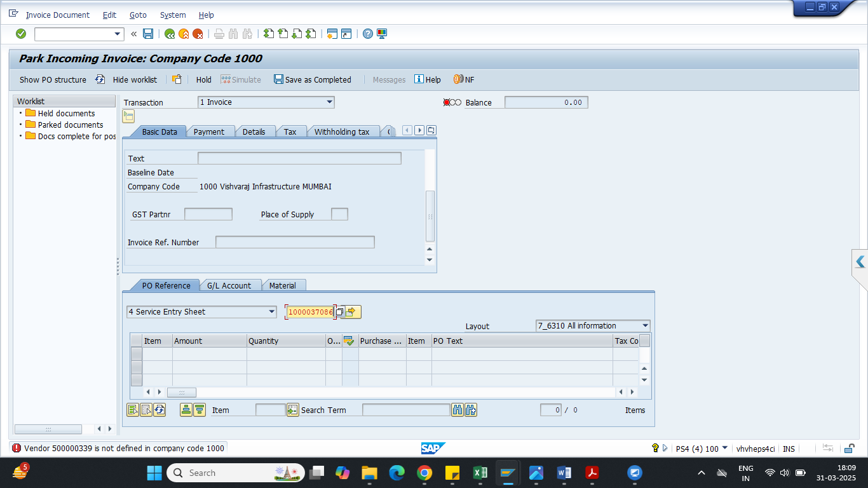This screenshot has width=868, height=488.
Task: Switch to the Payment tab
Action: coord(208,132)
